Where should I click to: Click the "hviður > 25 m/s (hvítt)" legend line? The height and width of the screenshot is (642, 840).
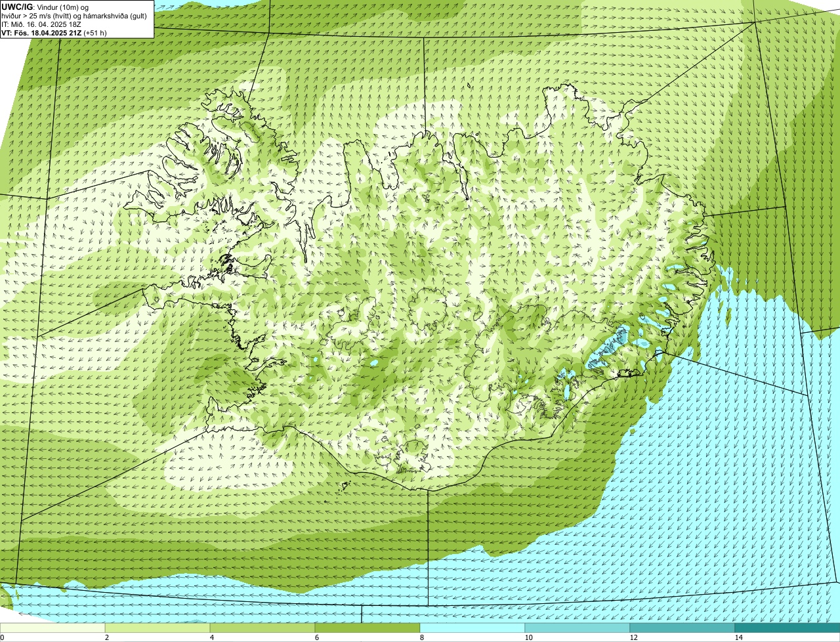click(35, 16)
